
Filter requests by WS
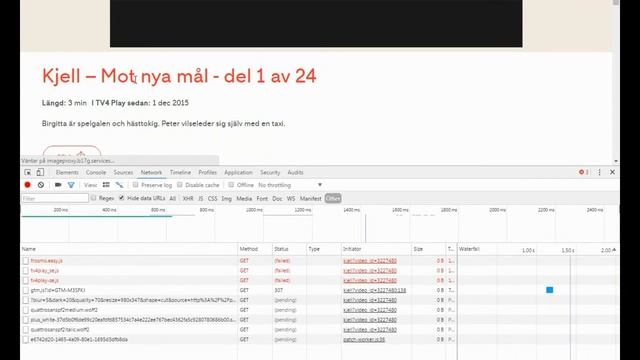tap(291, 198)
